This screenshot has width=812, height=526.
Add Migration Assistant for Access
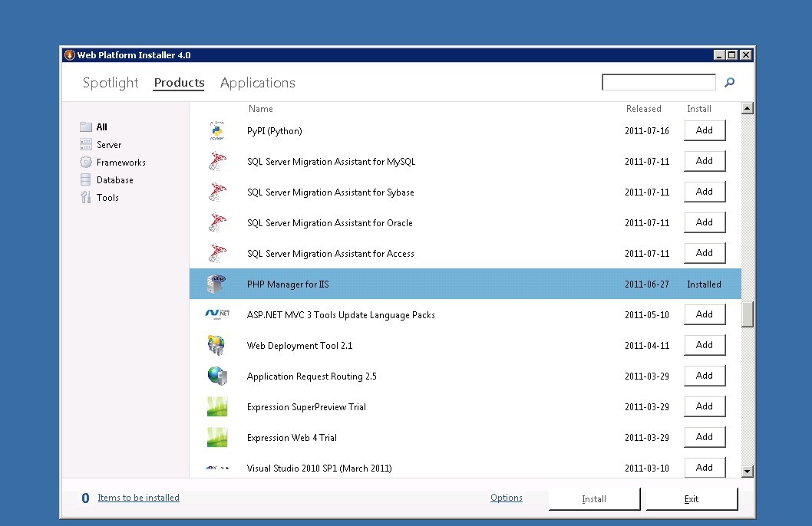coord(705,253)
